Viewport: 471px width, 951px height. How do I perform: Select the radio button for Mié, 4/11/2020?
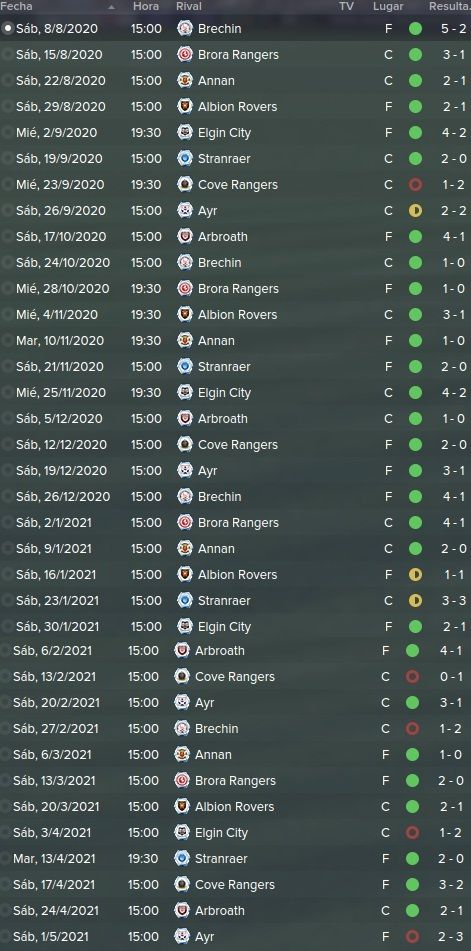pos(7,314)
